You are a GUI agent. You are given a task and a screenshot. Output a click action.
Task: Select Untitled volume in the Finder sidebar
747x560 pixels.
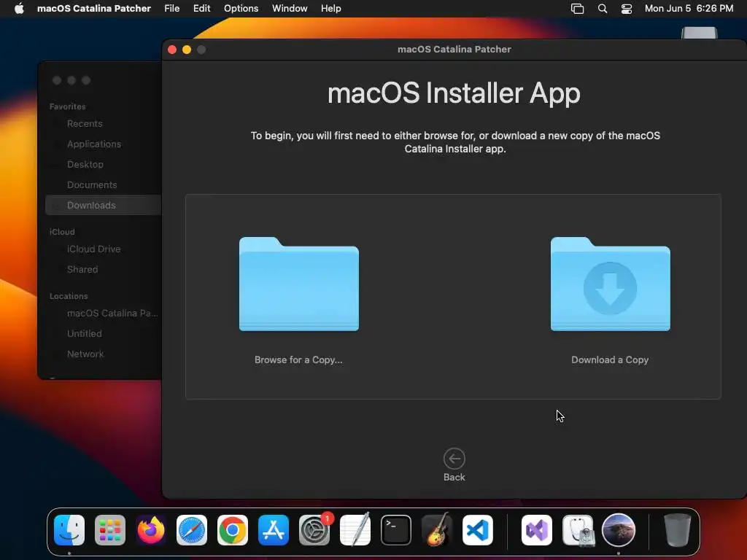coord(85,334)
